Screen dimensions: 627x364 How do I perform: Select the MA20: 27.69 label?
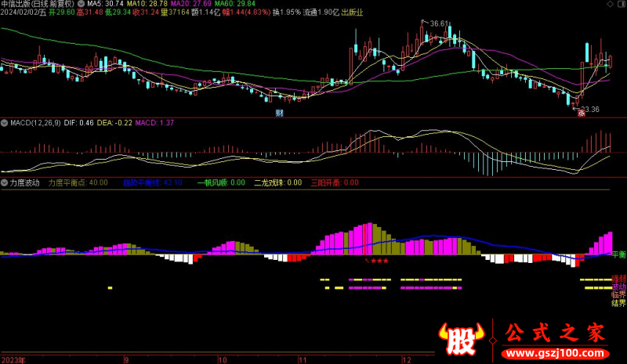click(x=190, y=4)
